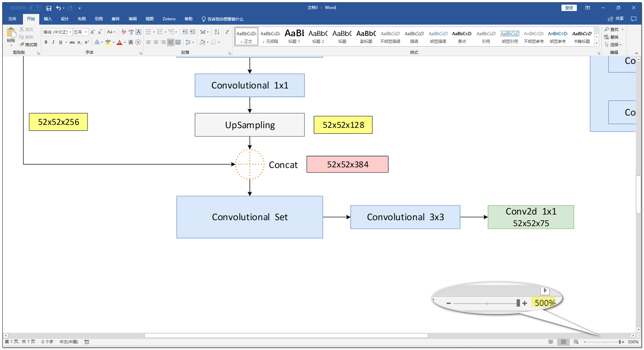Center the paragraph text

click(156, 42)
